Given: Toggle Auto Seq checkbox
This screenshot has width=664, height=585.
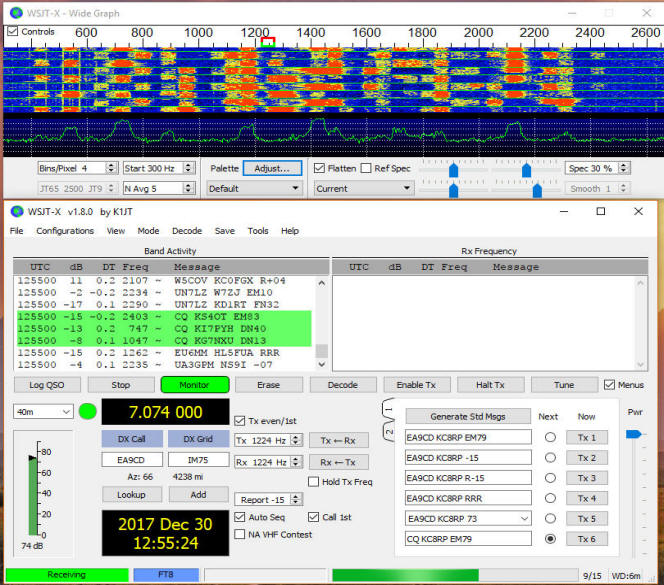Looking at the screenshot, I should point(240,517).
